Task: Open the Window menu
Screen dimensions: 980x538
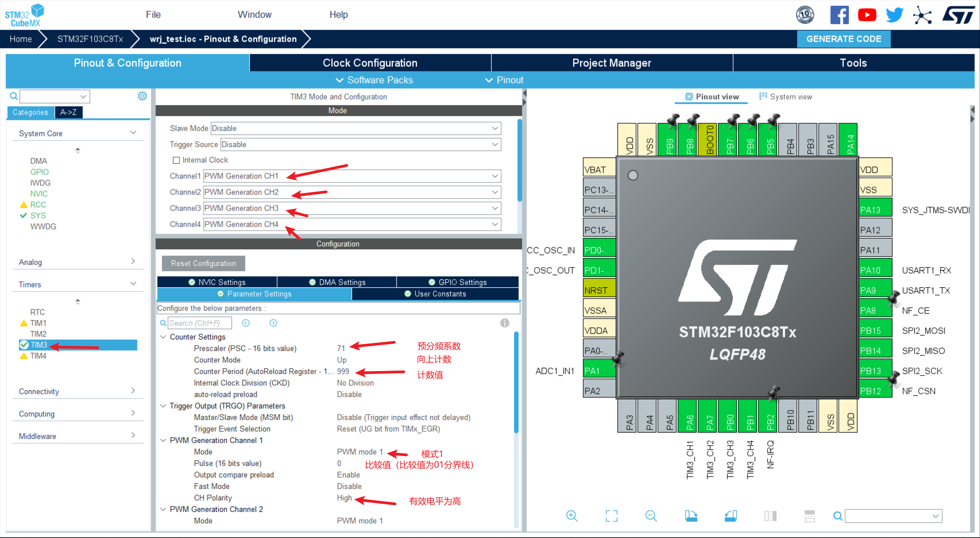Action: point(255,15)
